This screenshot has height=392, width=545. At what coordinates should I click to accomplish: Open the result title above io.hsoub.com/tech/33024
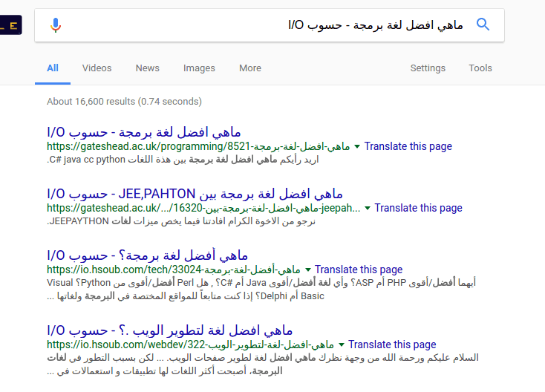pos(147,255)
